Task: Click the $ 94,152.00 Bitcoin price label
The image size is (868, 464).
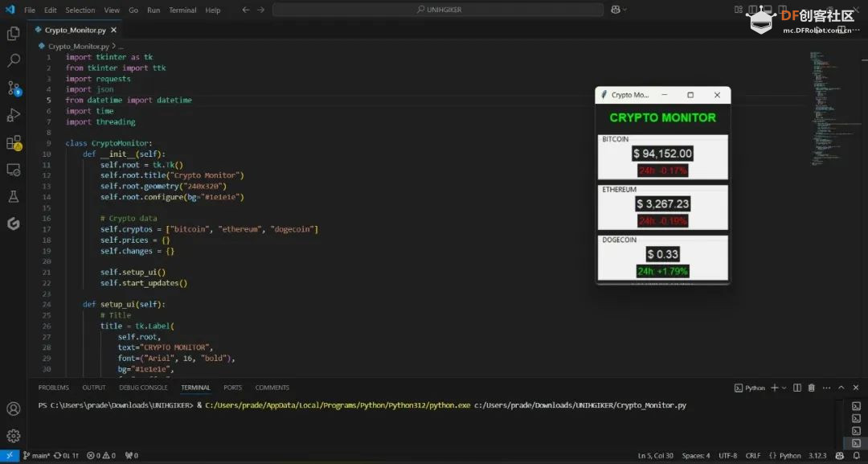Action: (662, 154)
